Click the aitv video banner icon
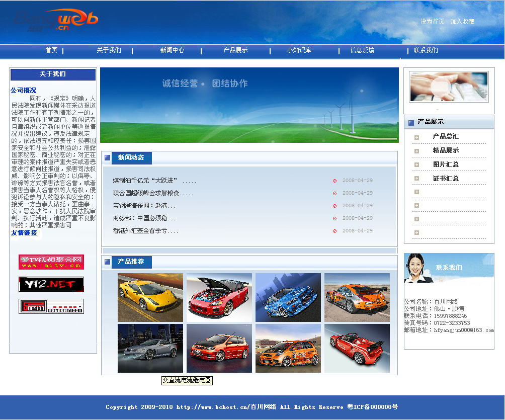Screen dimensions: 505x420 point(51,262)
